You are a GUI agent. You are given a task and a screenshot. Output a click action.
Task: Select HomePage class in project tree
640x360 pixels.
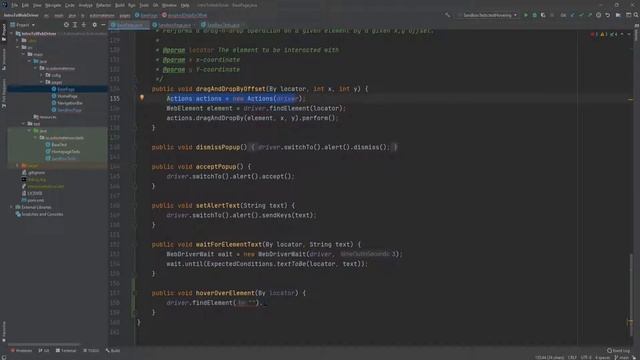tap(64, 96)
